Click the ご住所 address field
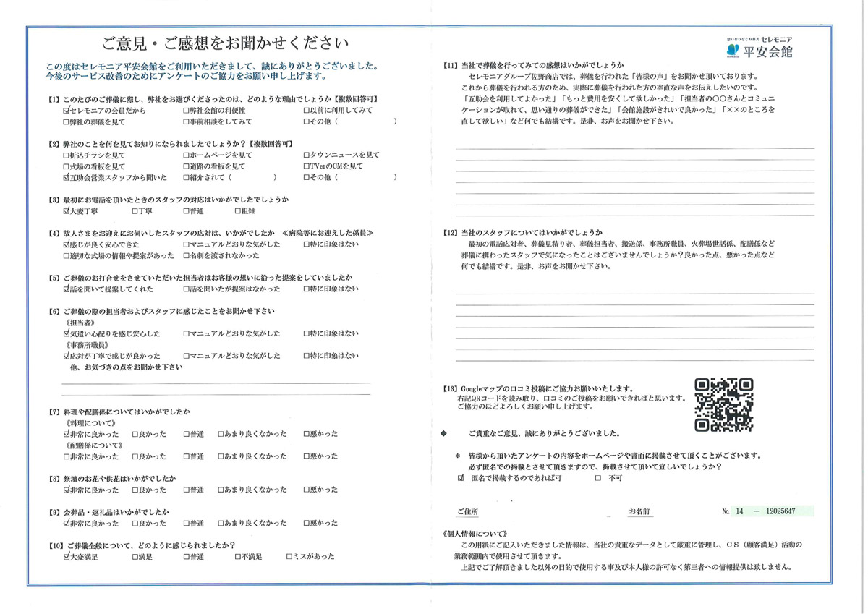 click(542, 511)
